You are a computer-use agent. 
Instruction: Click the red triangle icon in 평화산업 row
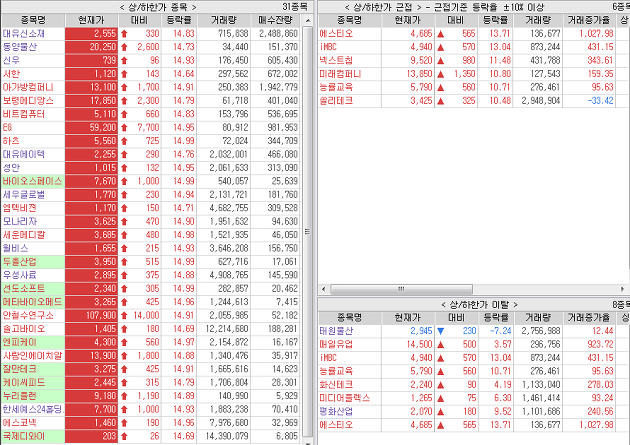click(x=441, y=412)
